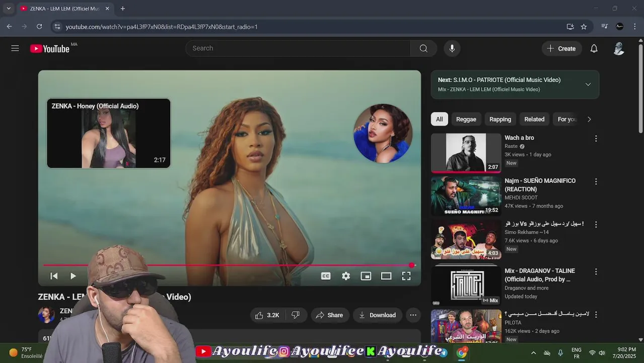
Task: Open the player settings gear
Action: pyautogui.click(x=346, y=276)
